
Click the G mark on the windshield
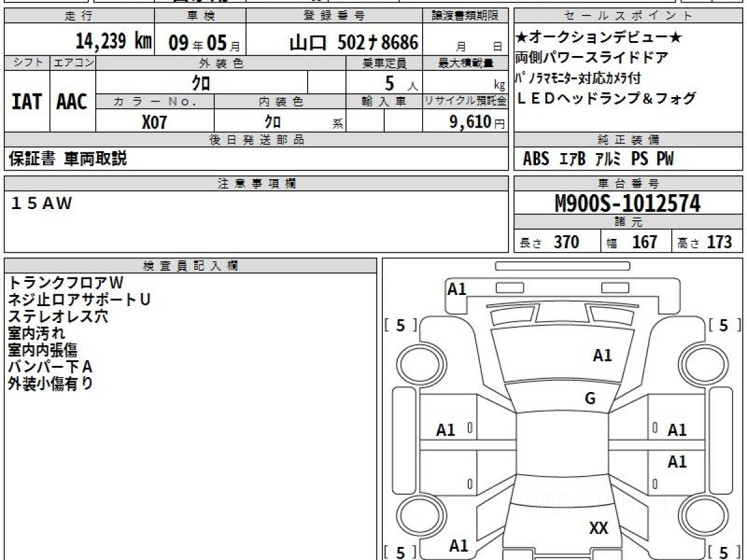click(x=590, y=399)
